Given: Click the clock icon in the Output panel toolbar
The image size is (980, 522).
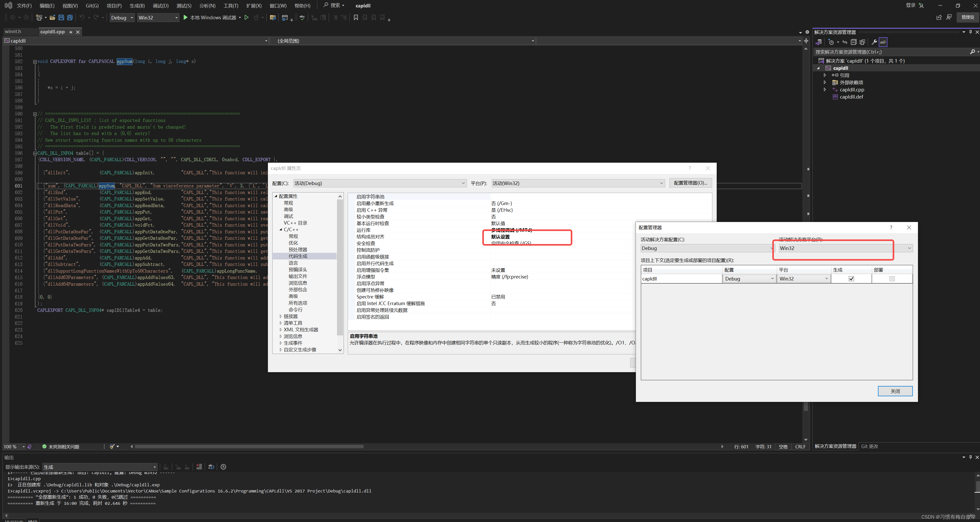Looking at the screenshot, I should [x=223, y=467].
